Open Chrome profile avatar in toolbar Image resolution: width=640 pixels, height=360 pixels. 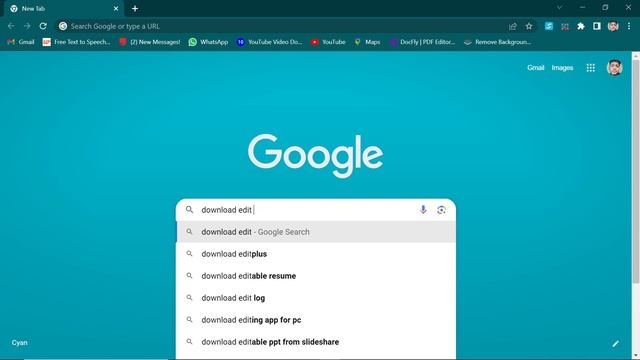click(613, 26)
